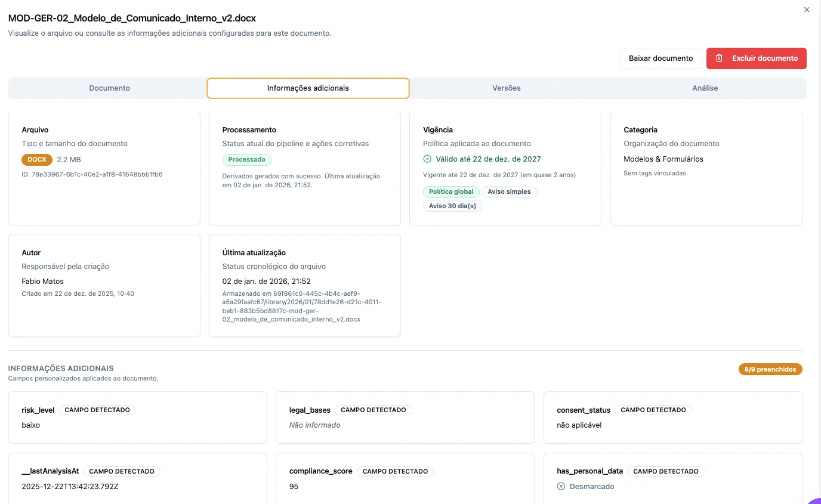Click the Política global tag

click(x=451, y=192)
